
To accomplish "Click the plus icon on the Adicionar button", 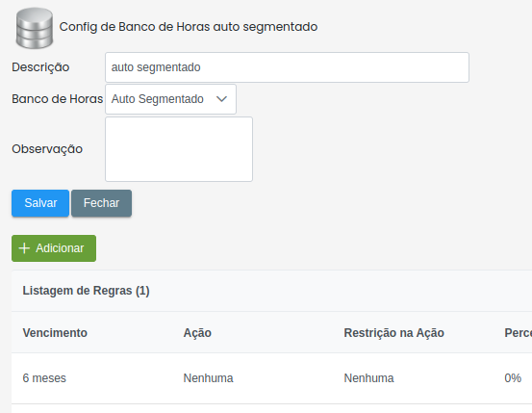I will click(24, 248).
